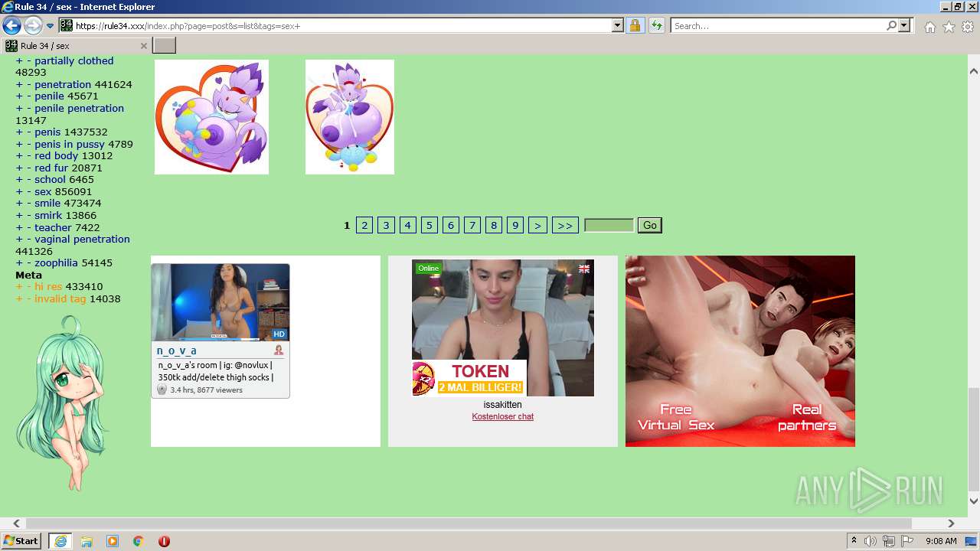The width and height of the screenshot is (980, 551).
Task: Click the minus sign before 'red fur'
Action: 29,168
